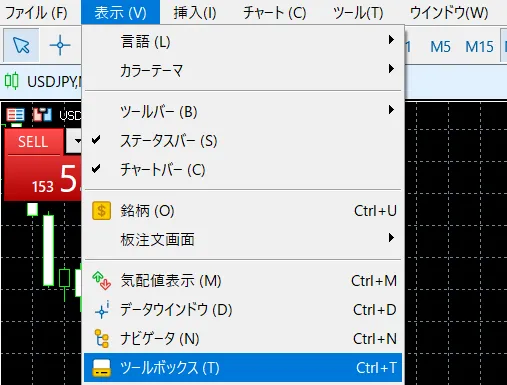Select 銘柄 (O) menu entry
The width and height of the screenshot is (507, 385).
coord(243,211)
